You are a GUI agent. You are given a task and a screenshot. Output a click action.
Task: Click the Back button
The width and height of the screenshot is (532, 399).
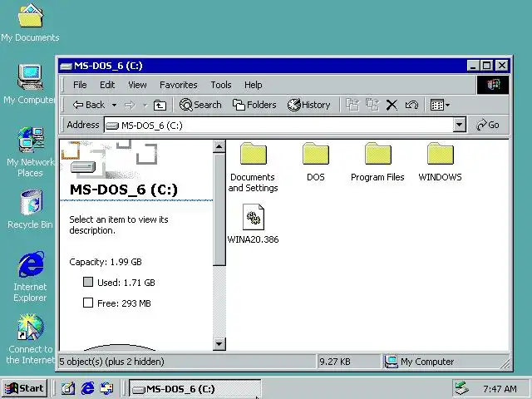pos(89,106)
